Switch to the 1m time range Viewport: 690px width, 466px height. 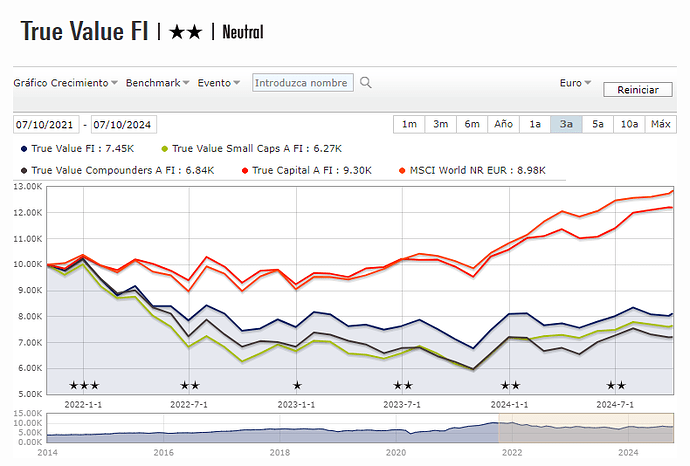coord(409,124)
